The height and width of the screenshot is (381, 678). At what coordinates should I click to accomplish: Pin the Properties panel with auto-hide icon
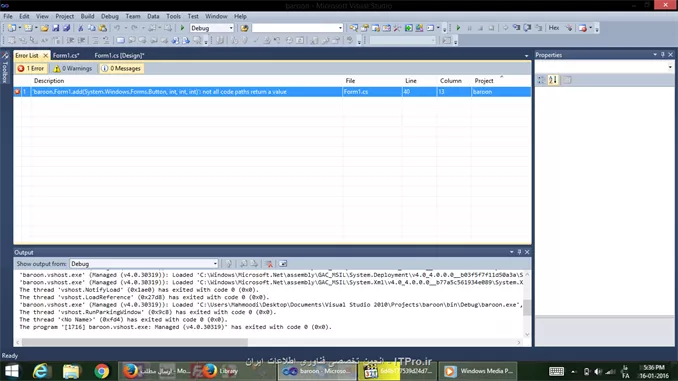point(662,54)
